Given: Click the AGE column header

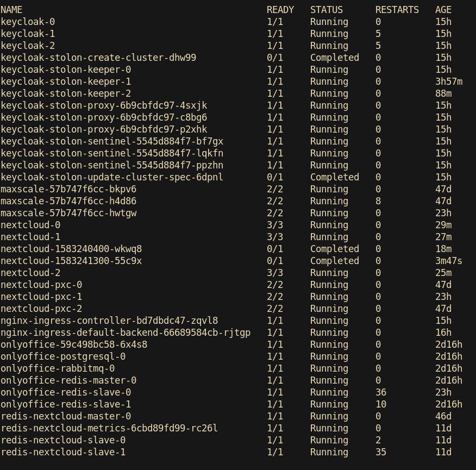Looking at the screenshot, I should [443, 10].
